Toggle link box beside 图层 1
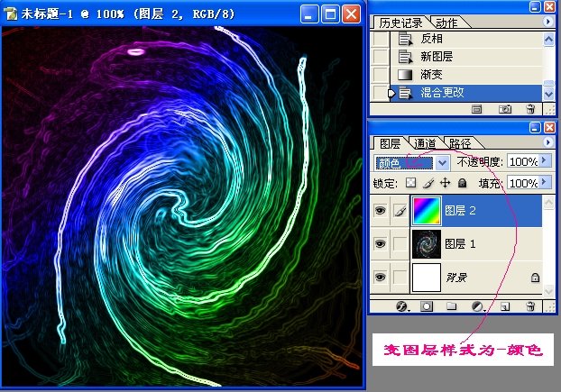Screen dimensions: 561x392 tap(400, 244)
